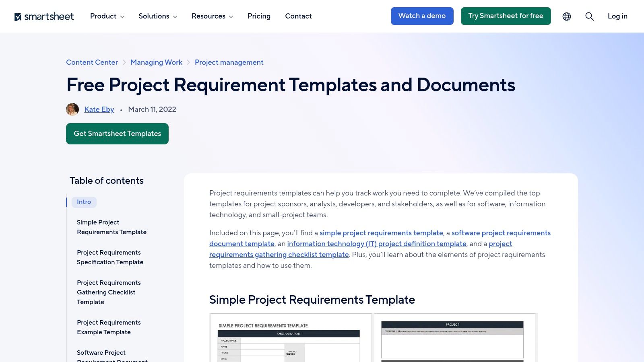Jump to Simple Project Requirements Template section
644x362 pixels.
point(111,227)
